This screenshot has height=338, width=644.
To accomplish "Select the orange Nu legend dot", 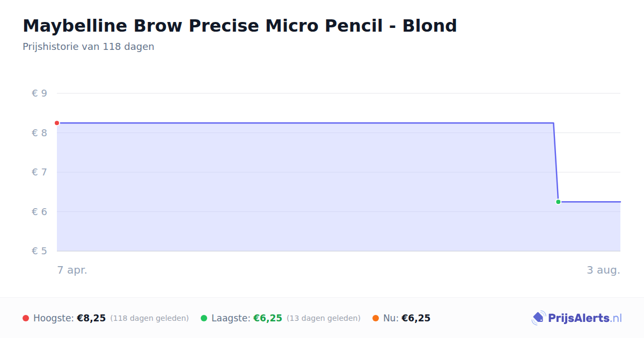I will [376, 318].
